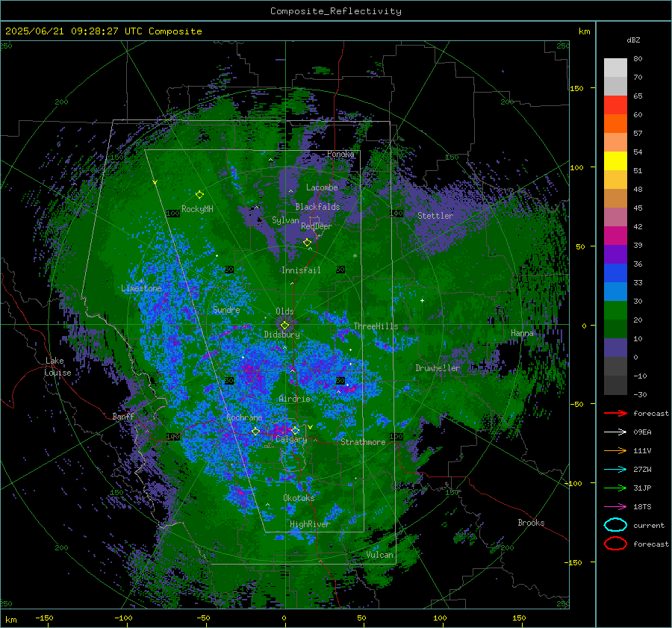
Task: Click the Hanna label
Action: pyautogui.click(x=522, y=333)
